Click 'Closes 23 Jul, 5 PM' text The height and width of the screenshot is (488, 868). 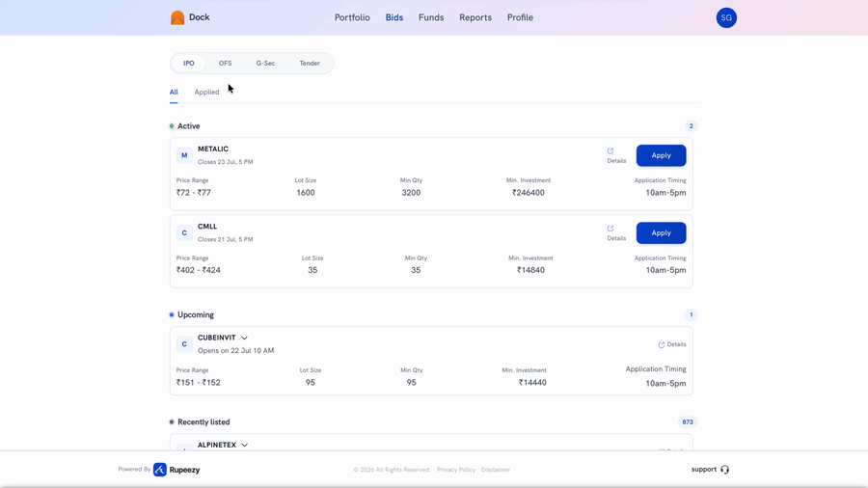point(226,162)
